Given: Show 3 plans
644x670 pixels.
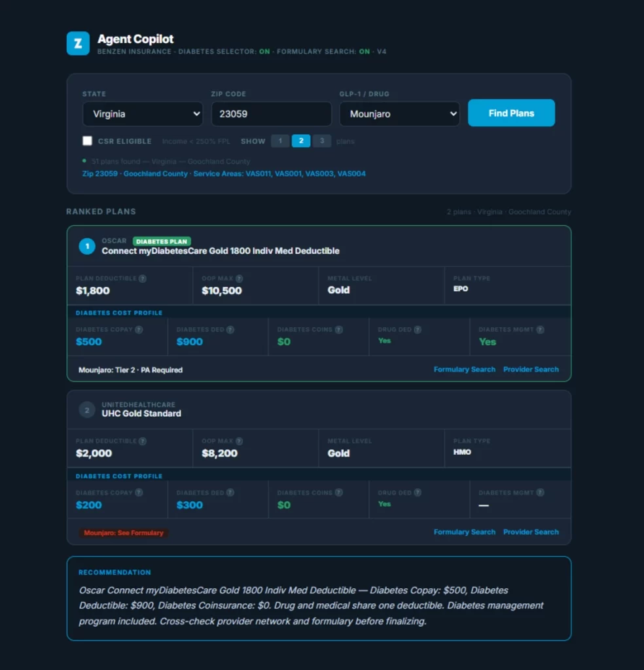Looking at the screenshot, I should [x=322, y=141].
